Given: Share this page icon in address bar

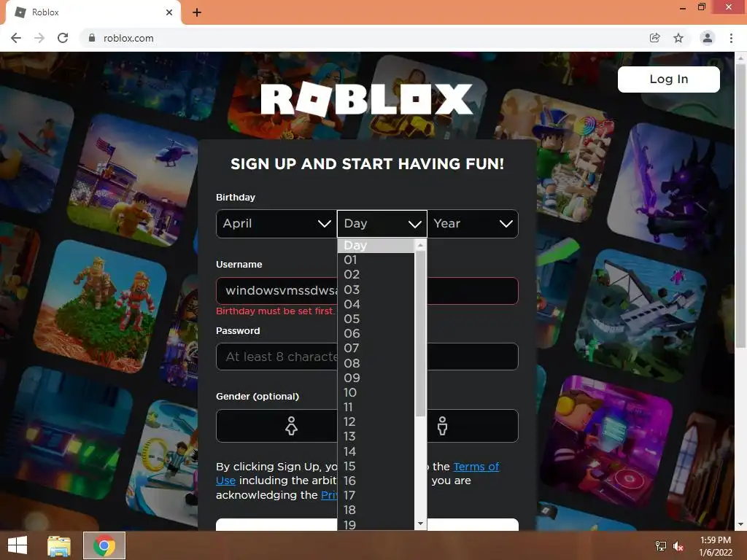Looking at the screenshot, I should point(655,38).
